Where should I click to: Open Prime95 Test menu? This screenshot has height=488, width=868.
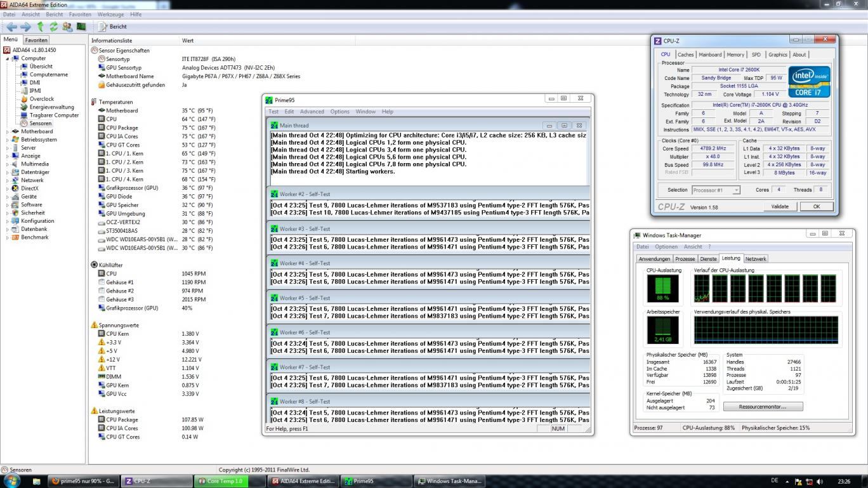tap(273, 112)
